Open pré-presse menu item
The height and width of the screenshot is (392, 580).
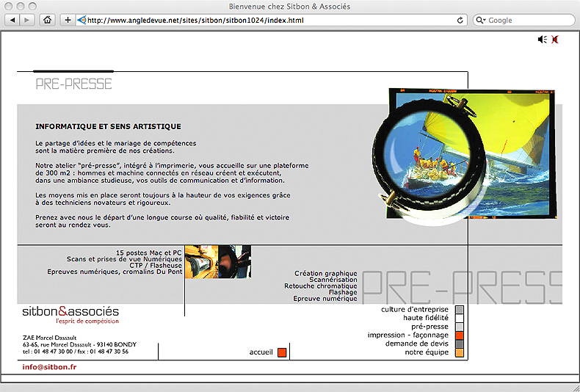click(429, 327)
